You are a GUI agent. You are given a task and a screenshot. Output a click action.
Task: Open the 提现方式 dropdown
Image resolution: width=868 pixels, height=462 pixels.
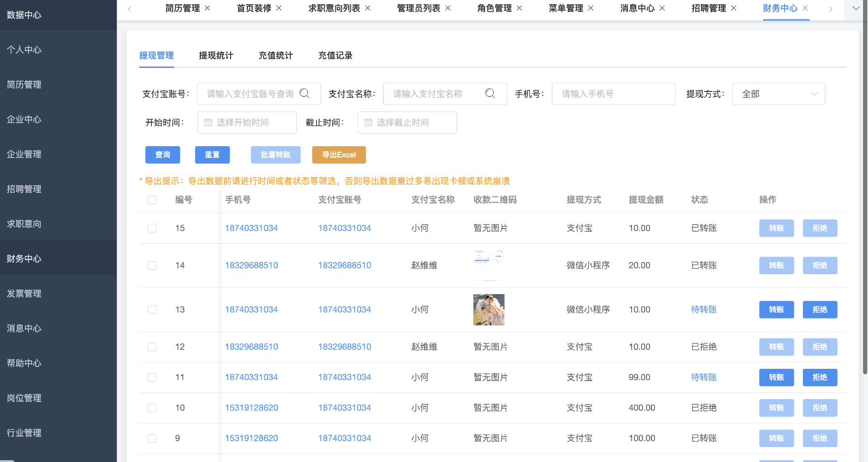(778, 94)
